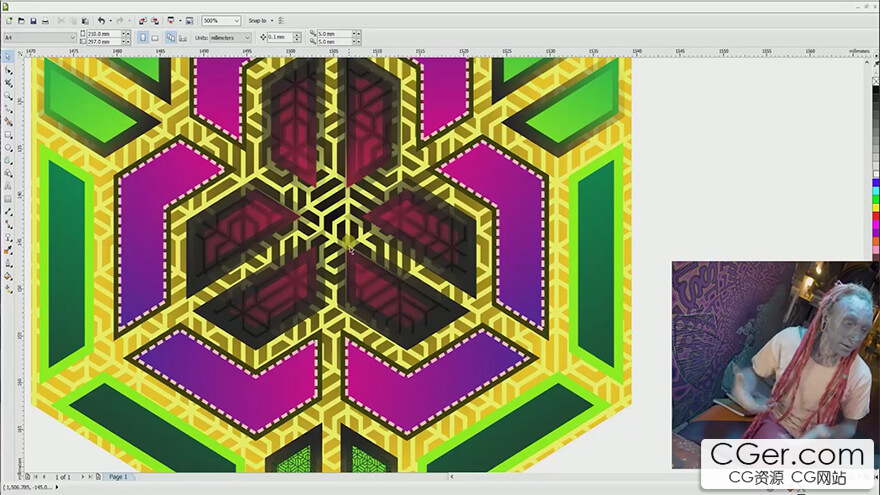Click the horizontal scrollbar left arrow
880x495 pixels.
452,476
